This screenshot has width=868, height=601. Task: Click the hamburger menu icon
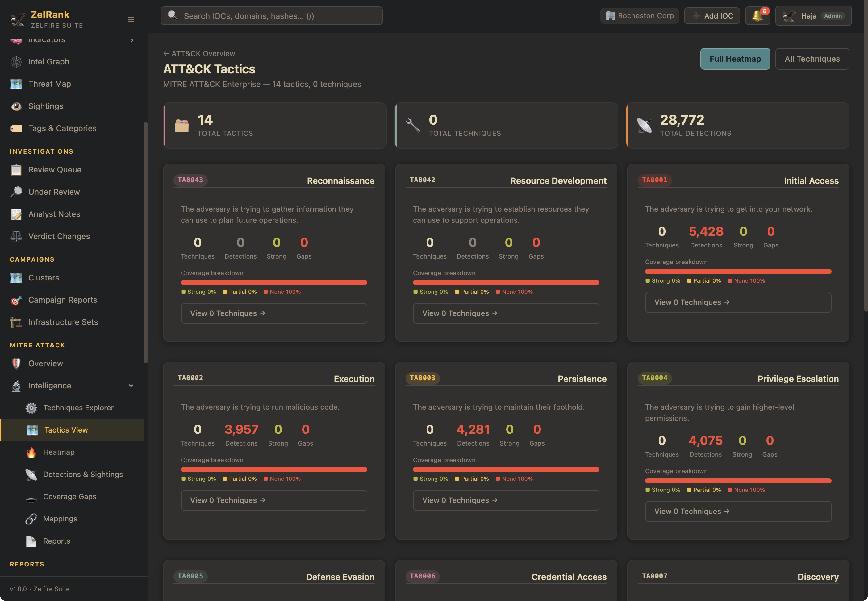coord(131,19)
